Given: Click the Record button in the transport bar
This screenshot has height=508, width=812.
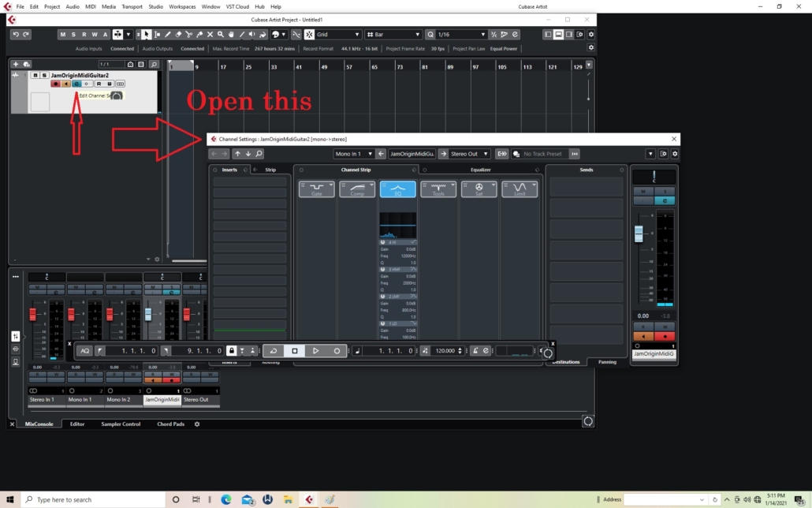Looking at the screenshot, I should (x=337, y=351).
